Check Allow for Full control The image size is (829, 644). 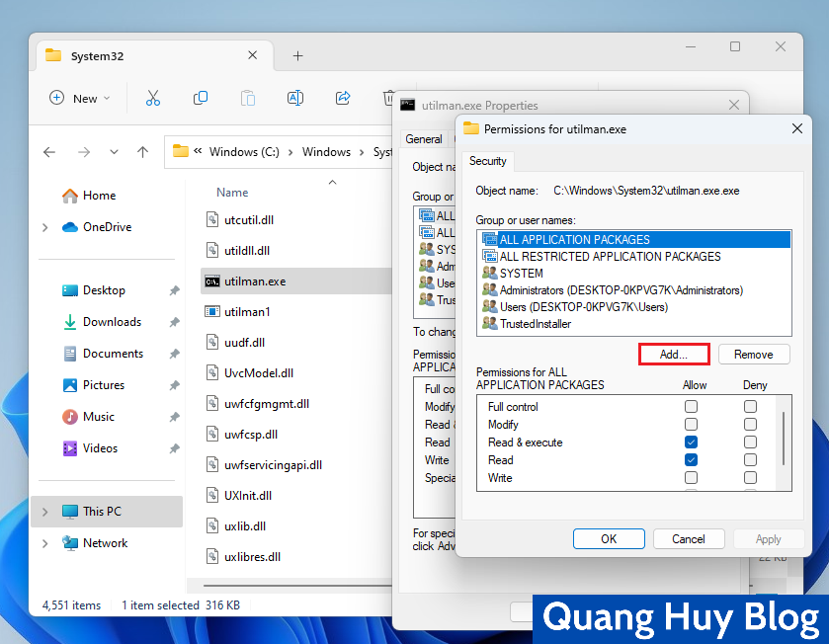[691, 406]
